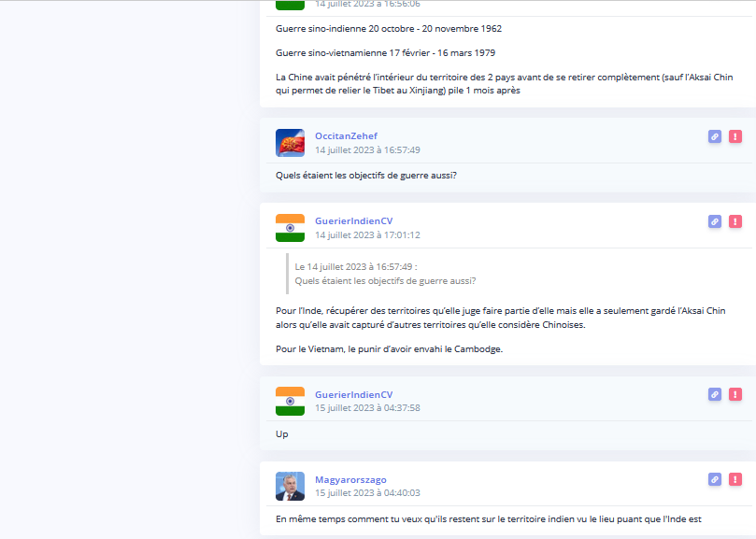Click timestamp 15 juillet 2023 à 04:40:03
Screen dimensions: 756x539
pyautogui.click(x=367, y=492)
